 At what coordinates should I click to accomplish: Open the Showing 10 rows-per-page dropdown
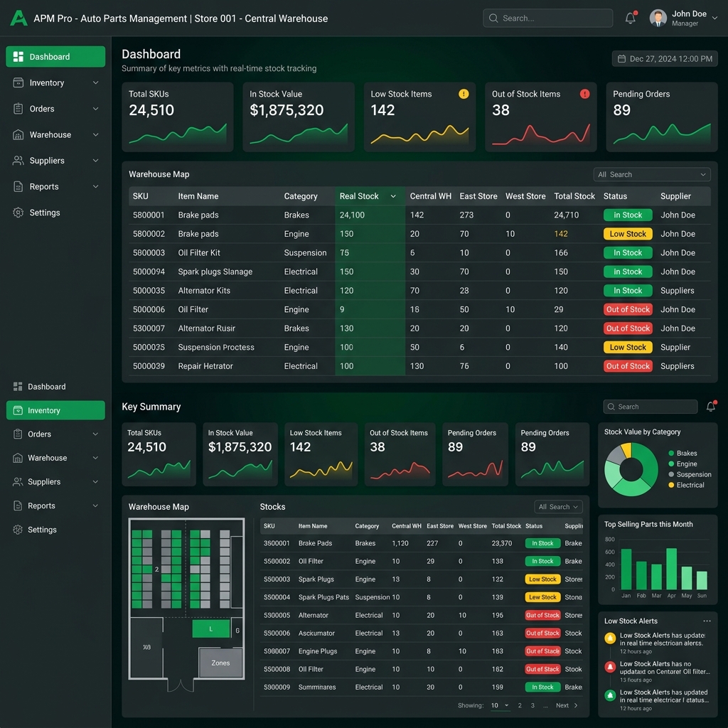tap(500, 705)
